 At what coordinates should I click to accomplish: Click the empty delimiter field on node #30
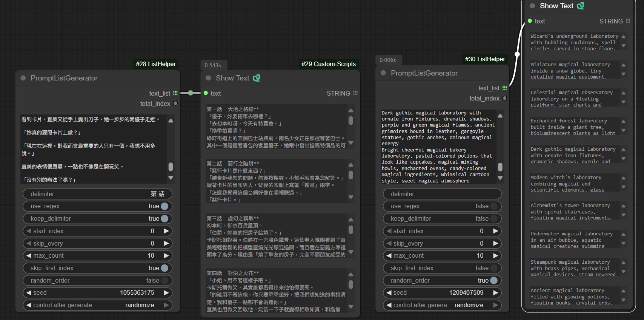click(442, 194)
